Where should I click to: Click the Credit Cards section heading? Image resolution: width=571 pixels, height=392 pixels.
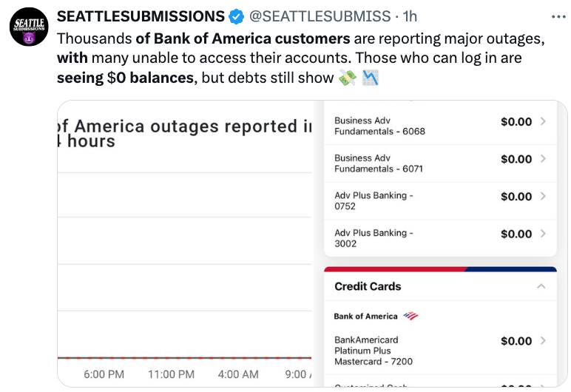click(x=368, y=286)
